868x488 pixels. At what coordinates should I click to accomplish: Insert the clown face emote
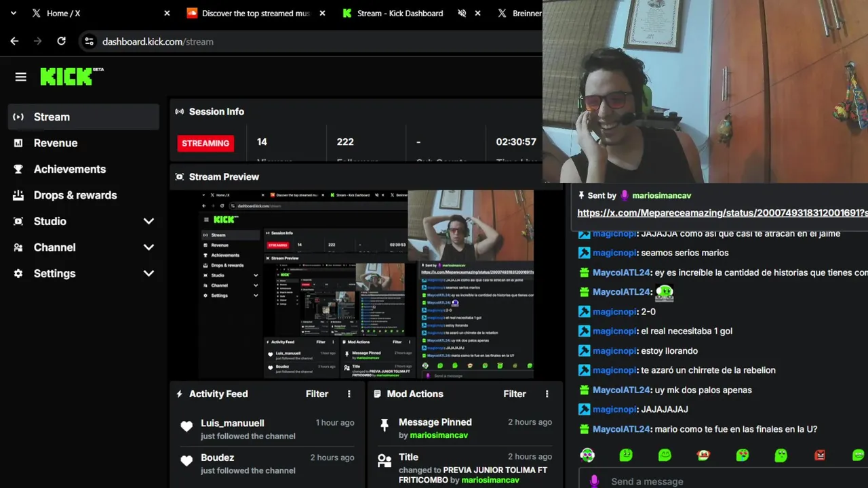pos(703,455)
